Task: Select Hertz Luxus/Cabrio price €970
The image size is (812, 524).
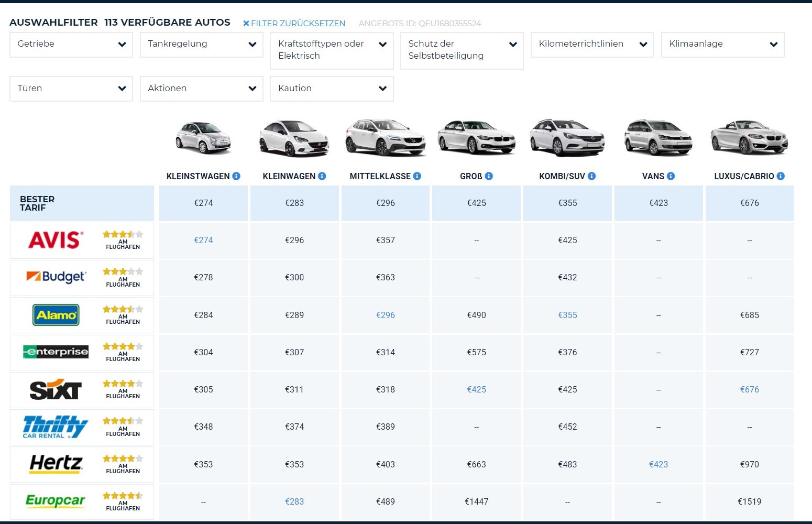Action: coord(750,464)
